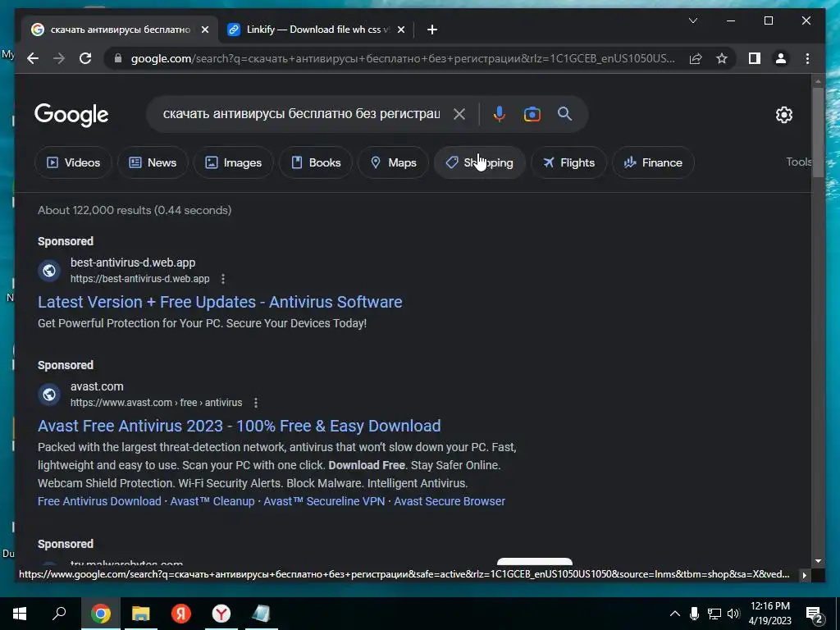Open more options for best-antivirus-d.web.app ad
This screenshot has height=630, width=840.
click(x=223, y=279)
